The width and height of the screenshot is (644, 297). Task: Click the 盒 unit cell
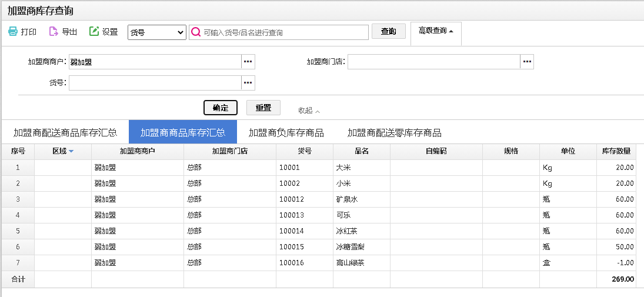(x=568, y=263)
